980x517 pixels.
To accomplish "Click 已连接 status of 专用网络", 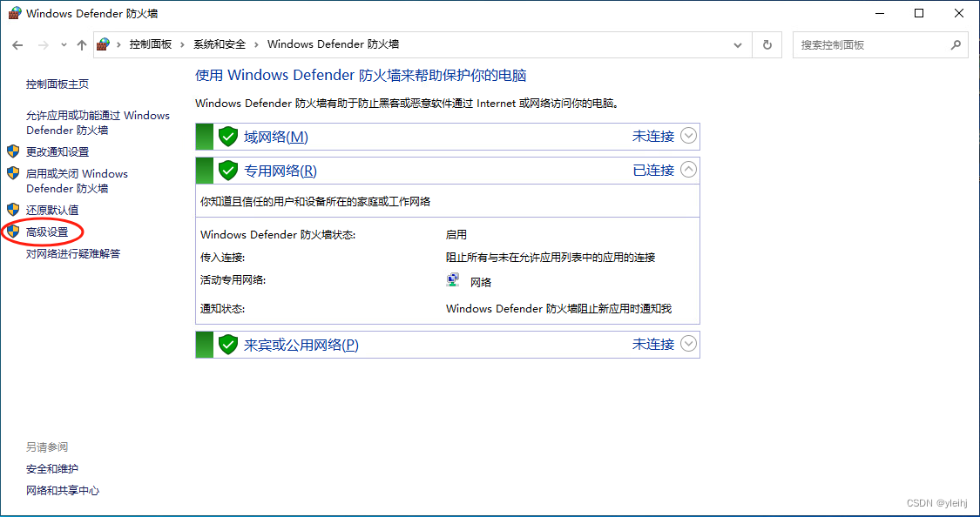I will coord(653,170).
